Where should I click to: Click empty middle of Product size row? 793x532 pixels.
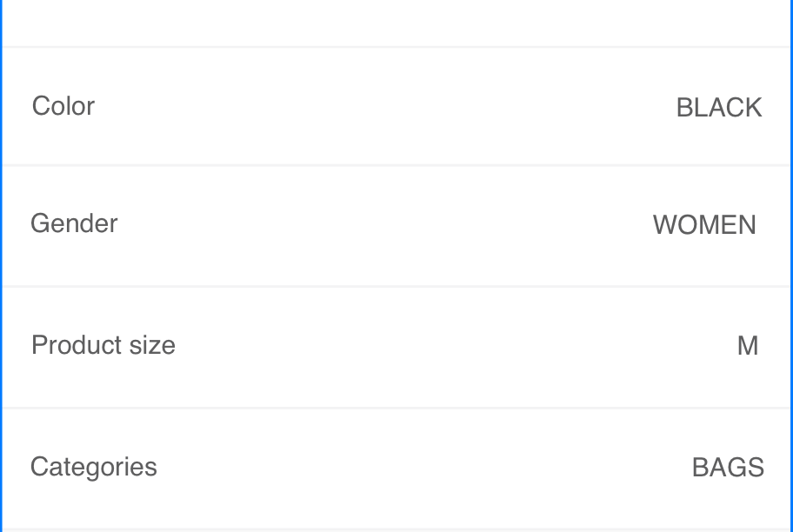click(x=435, y=346)
